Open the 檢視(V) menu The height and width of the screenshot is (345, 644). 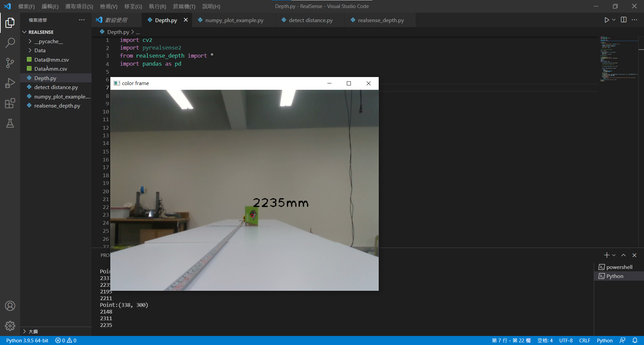click(x=108, y=6)
